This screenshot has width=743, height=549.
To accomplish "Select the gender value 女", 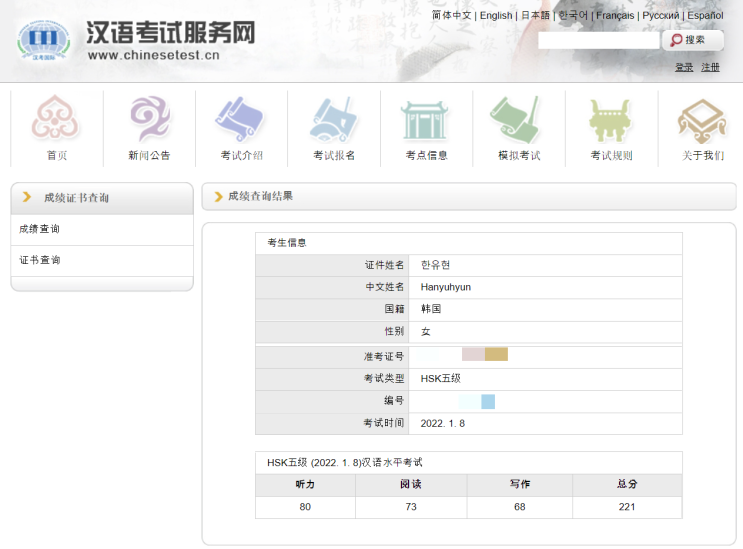I will tap(426, 332).
